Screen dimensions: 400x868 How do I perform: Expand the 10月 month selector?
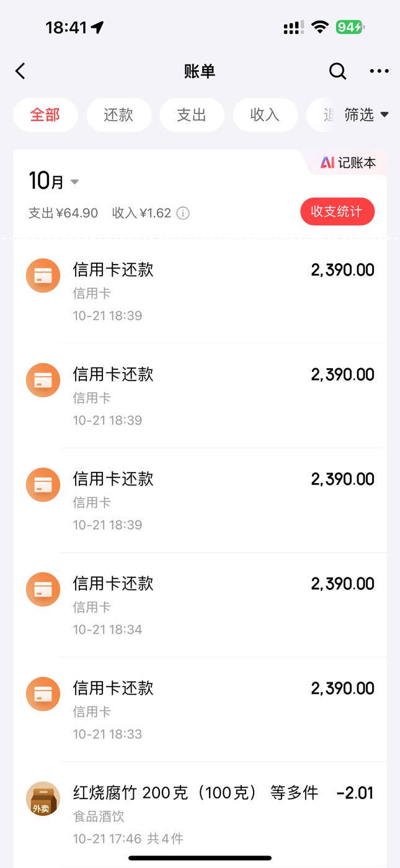tap(54, 181)
